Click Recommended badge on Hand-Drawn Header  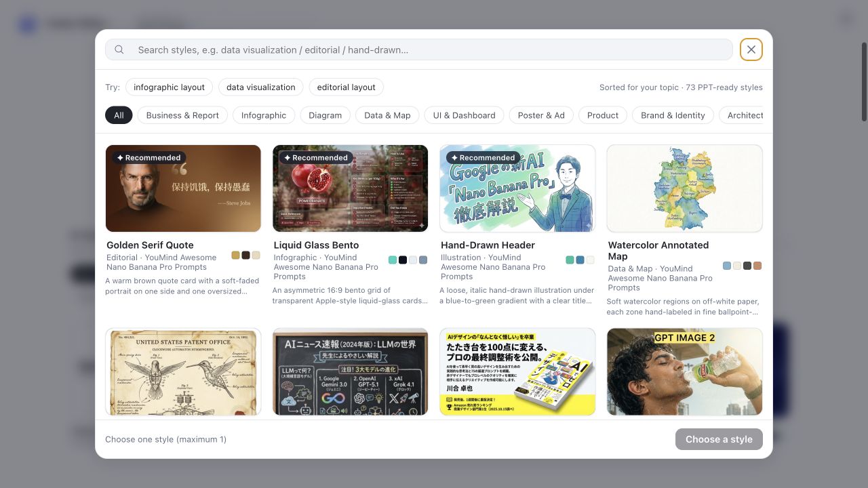[484, 158]
